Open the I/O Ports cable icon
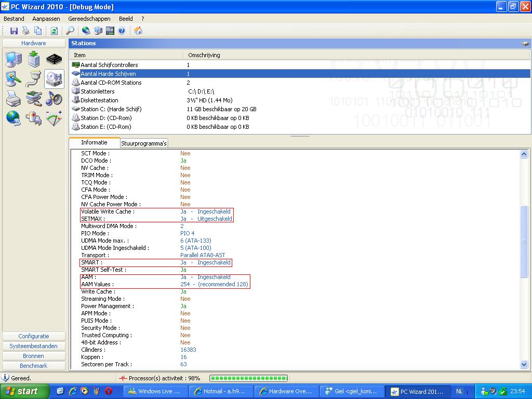The image size is (532, 399). point(34,79)
